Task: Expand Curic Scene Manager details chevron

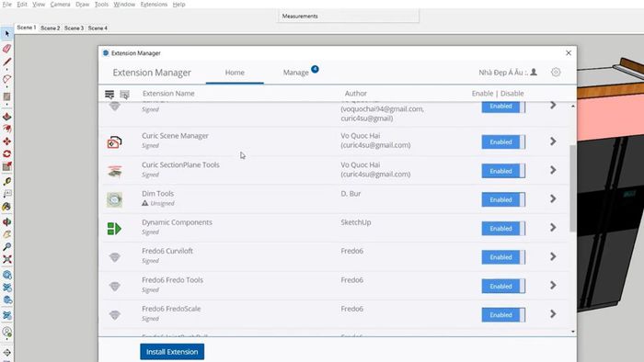Action: pos(553,141)
